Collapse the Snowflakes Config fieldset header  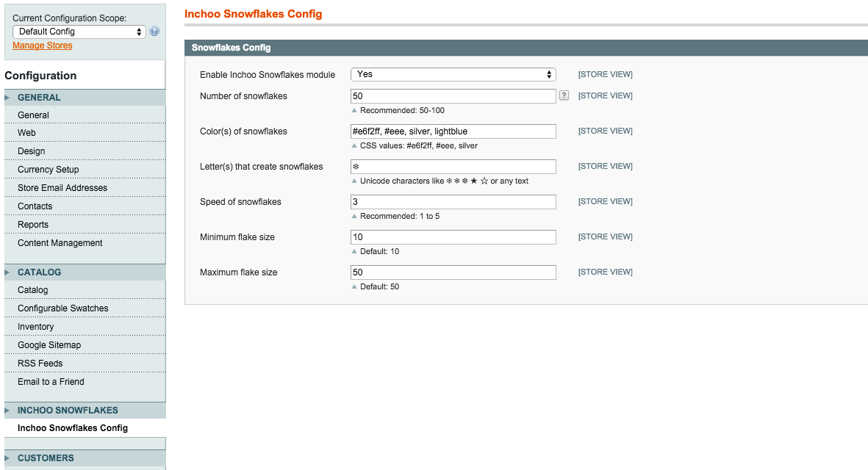click(526, 48)
